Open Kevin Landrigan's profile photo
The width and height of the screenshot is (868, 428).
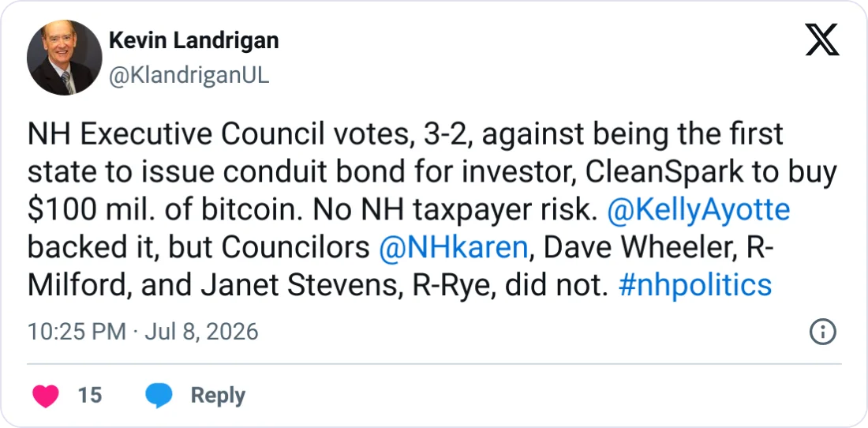(x=64, y=58)
